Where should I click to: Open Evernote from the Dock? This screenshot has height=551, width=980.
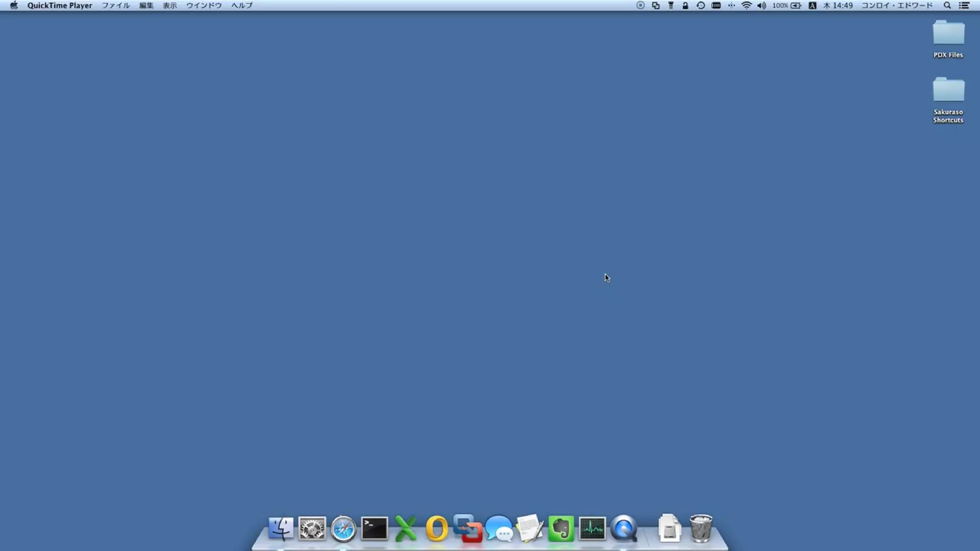tap(561, 529)
